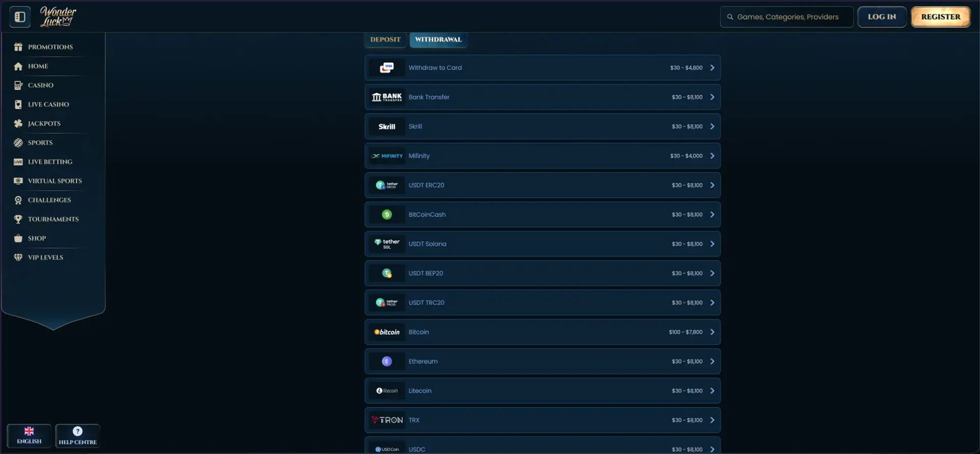The width and height of the screenshot is (980, 454).
Task: Select the BitCoinCash withdrawal row
Action: 543,215
